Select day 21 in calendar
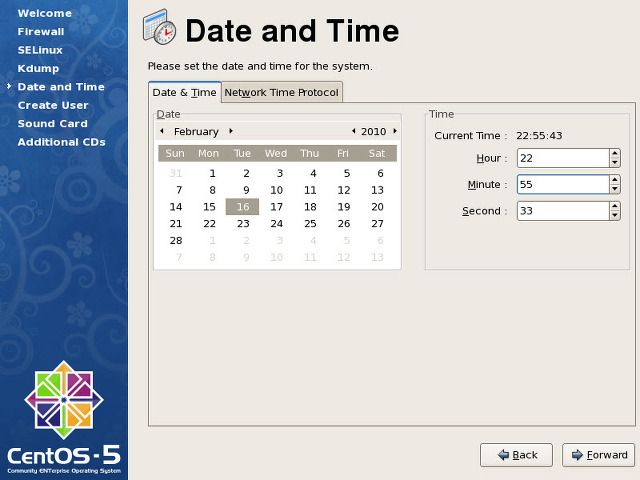Image resolution: width=640 pixels, height=480 pixels. pos(176,223)
